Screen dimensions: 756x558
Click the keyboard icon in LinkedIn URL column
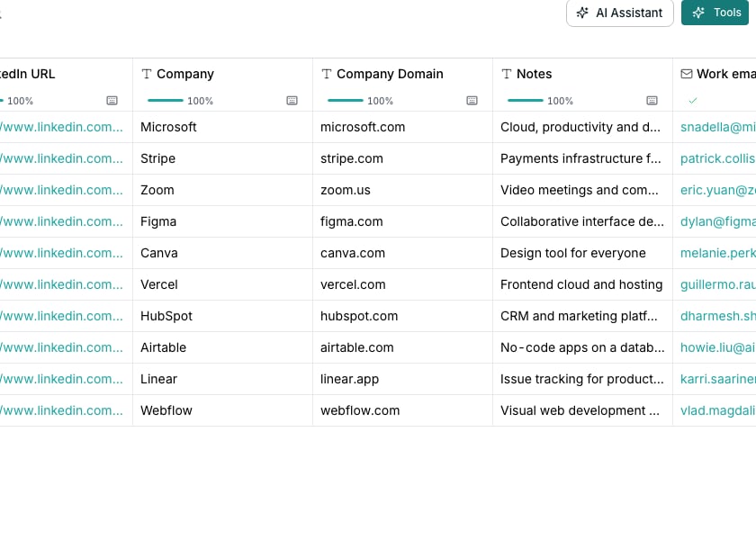(x=112, y=100)
